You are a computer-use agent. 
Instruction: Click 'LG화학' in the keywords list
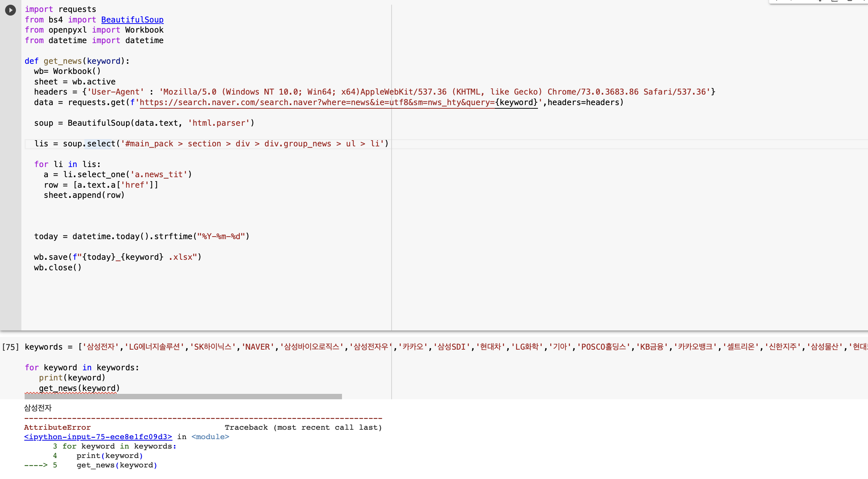pos(527,347)
